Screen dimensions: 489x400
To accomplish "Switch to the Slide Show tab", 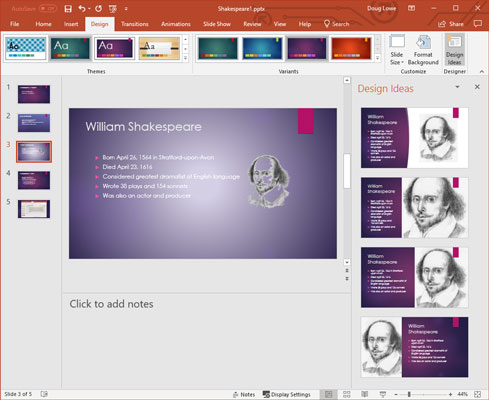I will 217,24.
